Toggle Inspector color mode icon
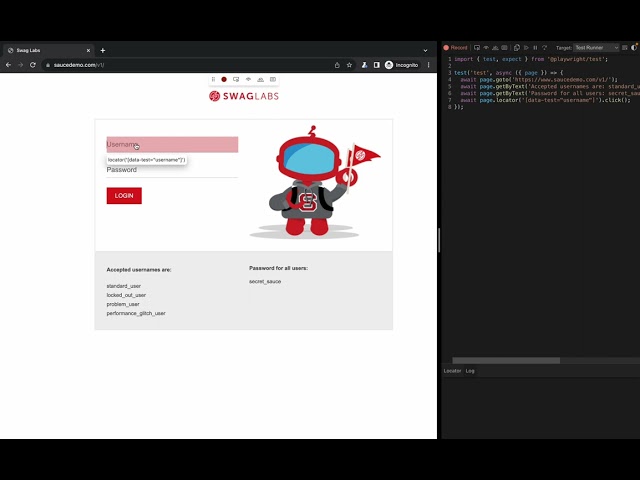 634,48
